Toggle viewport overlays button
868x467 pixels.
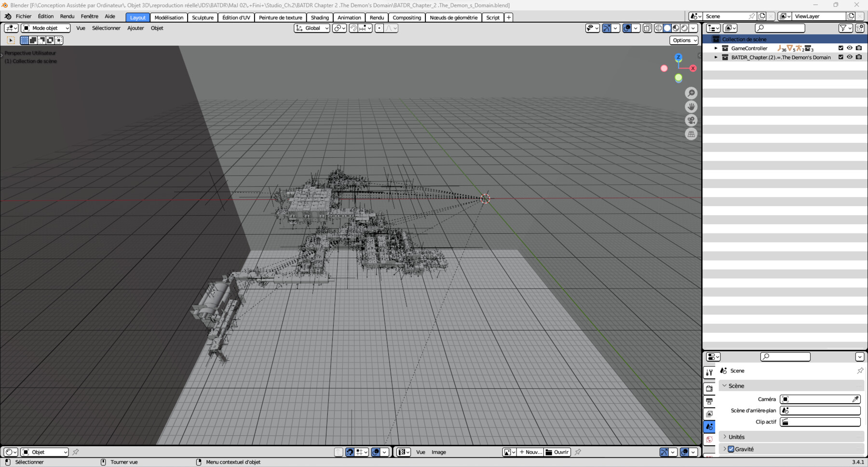pyautogui.click(x=627, y=28)
